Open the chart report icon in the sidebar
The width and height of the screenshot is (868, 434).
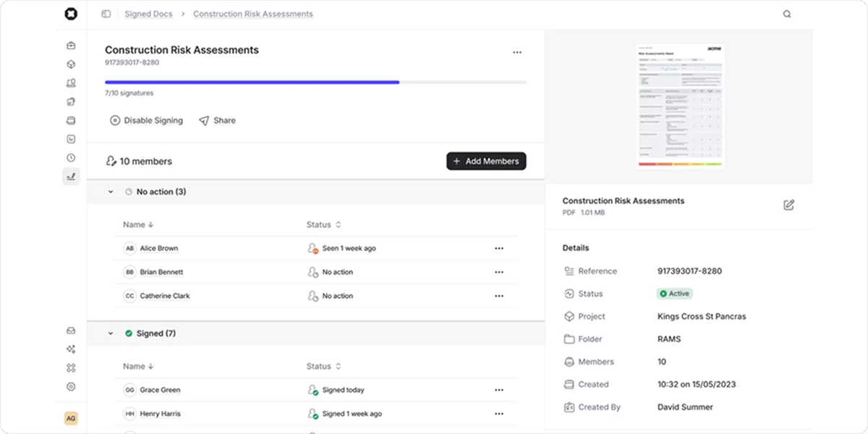pyautogui.click(x=71, y=139)
